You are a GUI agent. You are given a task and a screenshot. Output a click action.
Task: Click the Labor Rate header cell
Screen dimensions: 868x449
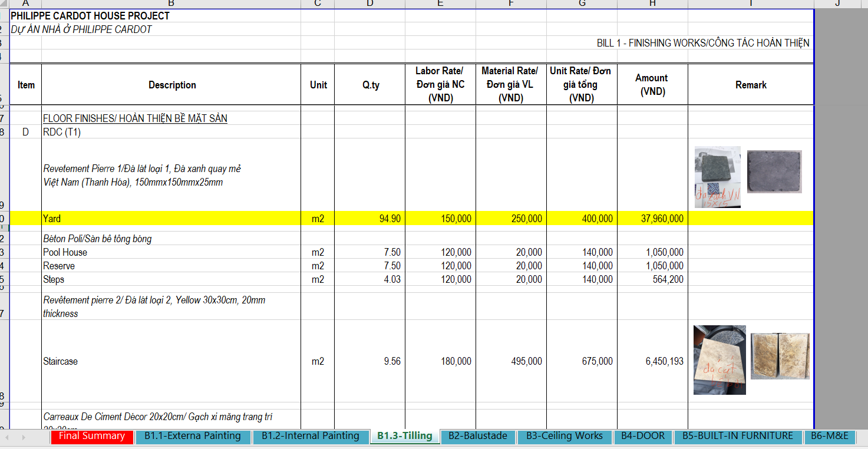point(440,85)
